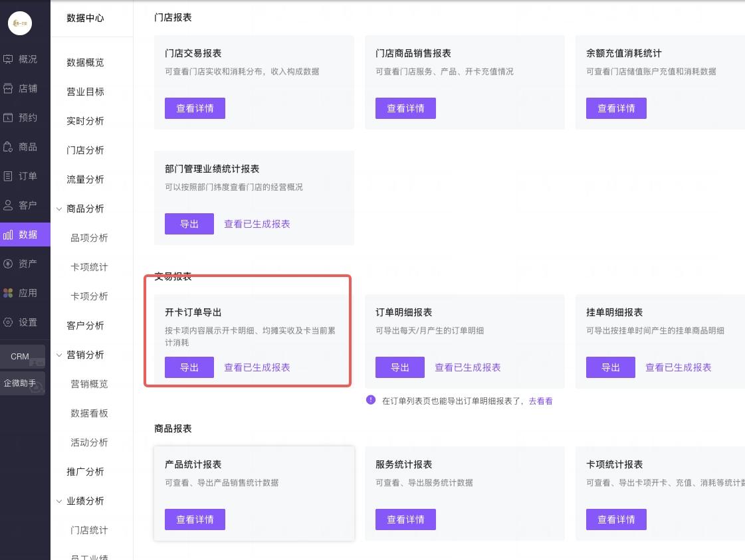
Task: Export the 订单明细报表
Action: pyautogui.click(x=399, y=367)
